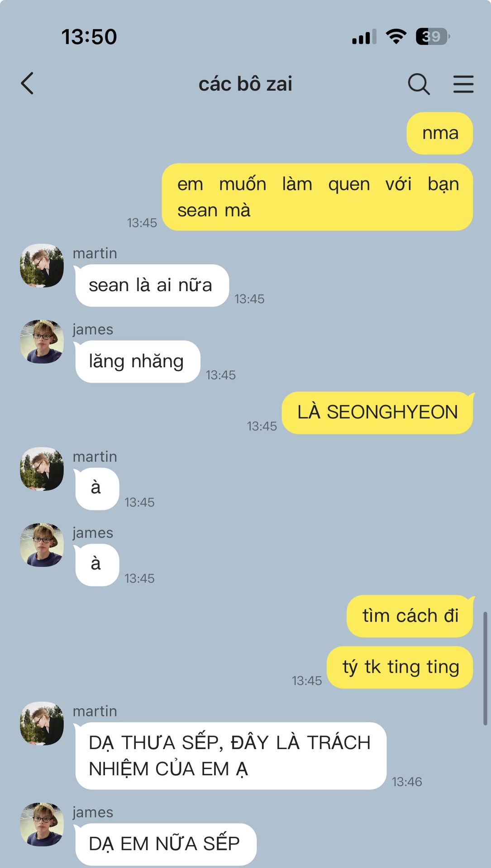
Task: Tap the 'nma' message bubble
Action: [440, 133]
